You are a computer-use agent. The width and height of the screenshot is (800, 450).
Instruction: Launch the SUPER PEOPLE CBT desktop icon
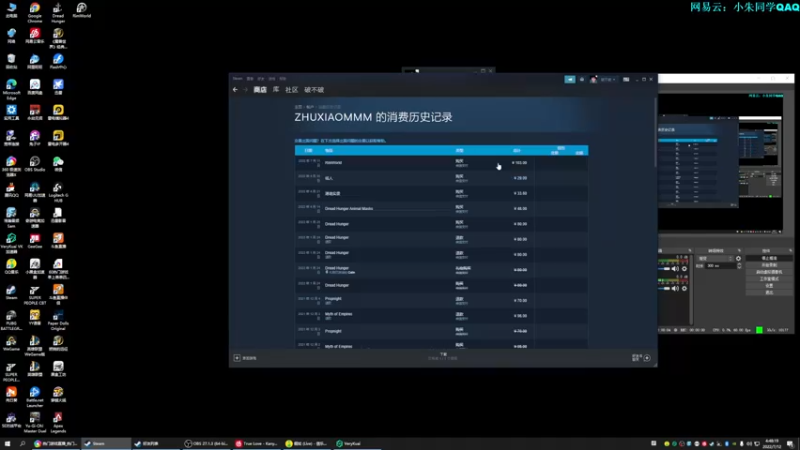click(x=35, y=294)
